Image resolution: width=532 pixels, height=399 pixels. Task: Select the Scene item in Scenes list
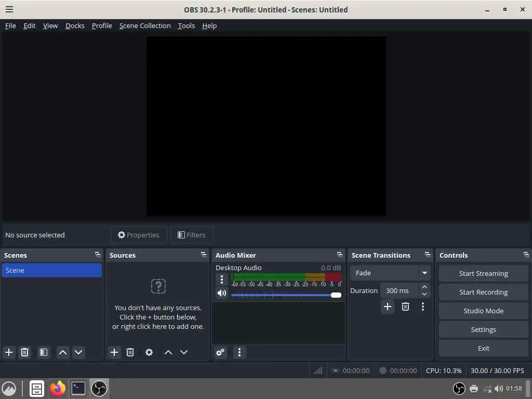pyautogui.click(x=51, y=270)
